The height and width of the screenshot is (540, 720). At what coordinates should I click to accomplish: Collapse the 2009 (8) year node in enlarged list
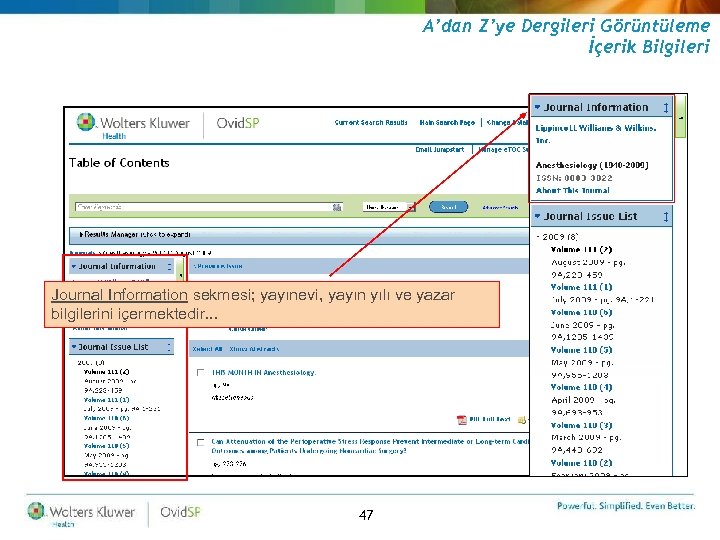coord(538,237)
